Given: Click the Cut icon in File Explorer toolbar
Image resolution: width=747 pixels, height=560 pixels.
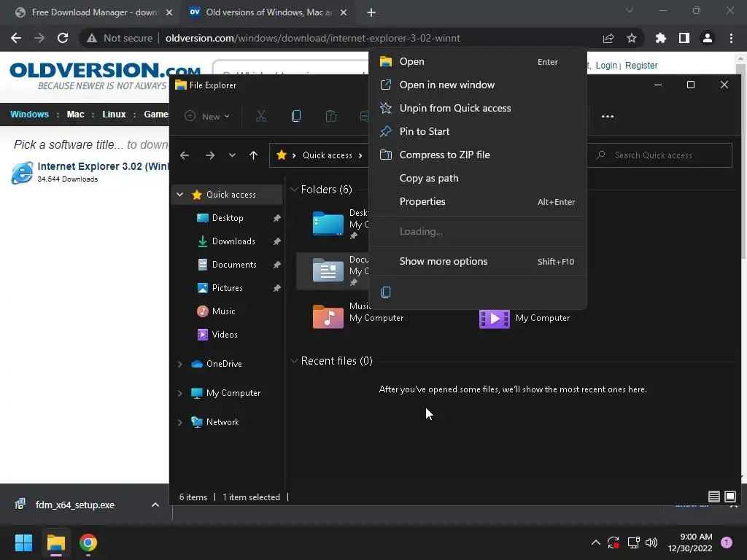Looking at the screenshot, I should [x=261, y=116].
